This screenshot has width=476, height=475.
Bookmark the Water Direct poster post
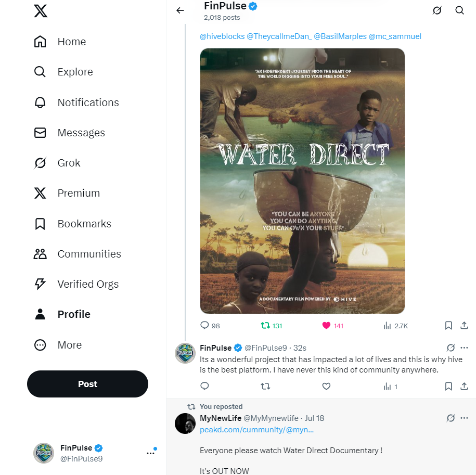click(448, 326)
